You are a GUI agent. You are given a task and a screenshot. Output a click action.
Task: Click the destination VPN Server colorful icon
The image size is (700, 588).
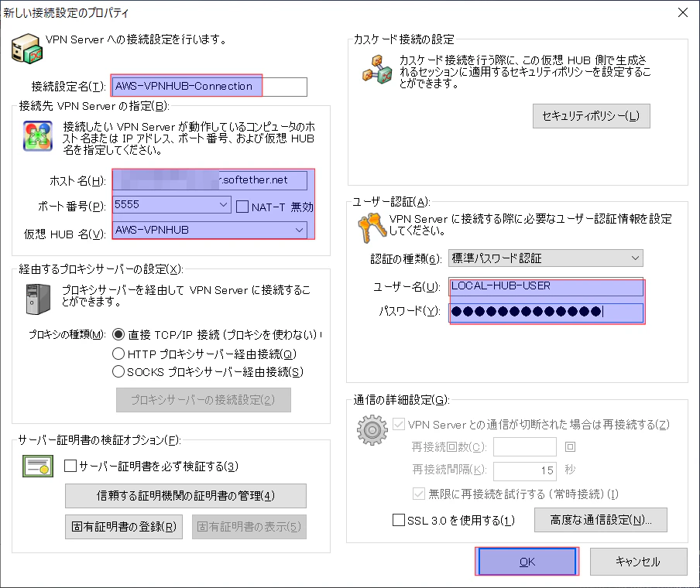(x=38, y=135)
